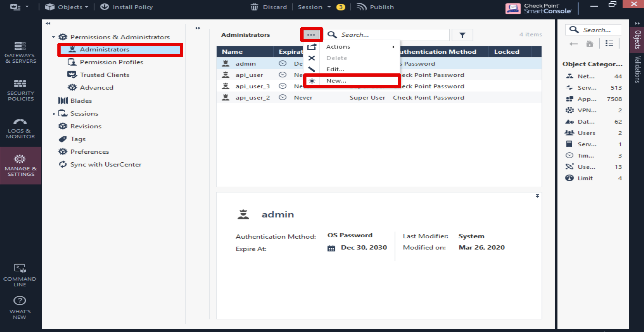Expand the Sessions tree node
Screen dimensions: 644x332
tap(54, 114)
